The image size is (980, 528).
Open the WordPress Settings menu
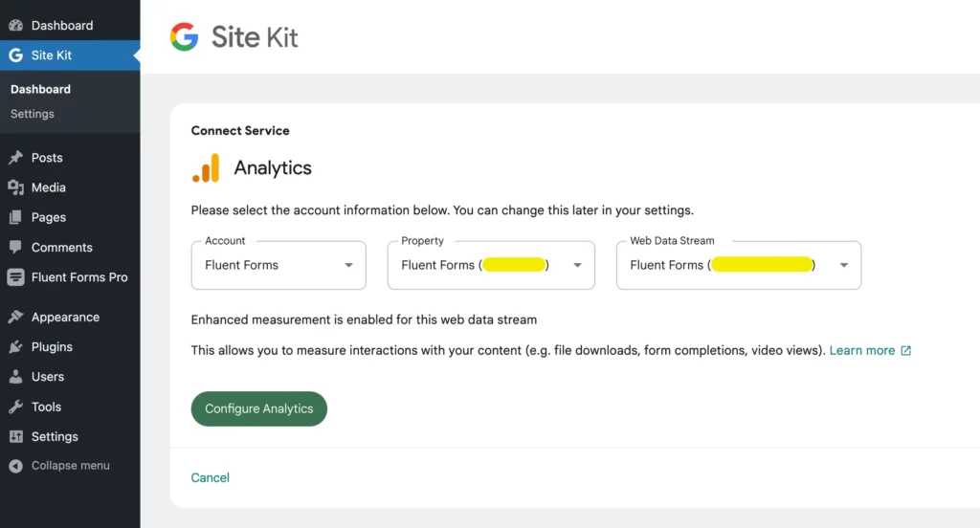point(70,437)
